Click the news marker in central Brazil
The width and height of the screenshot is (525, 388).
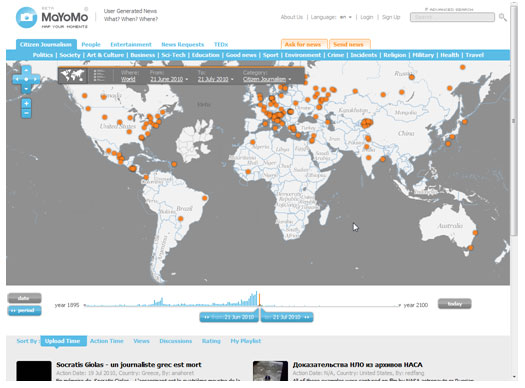[181, 219]
